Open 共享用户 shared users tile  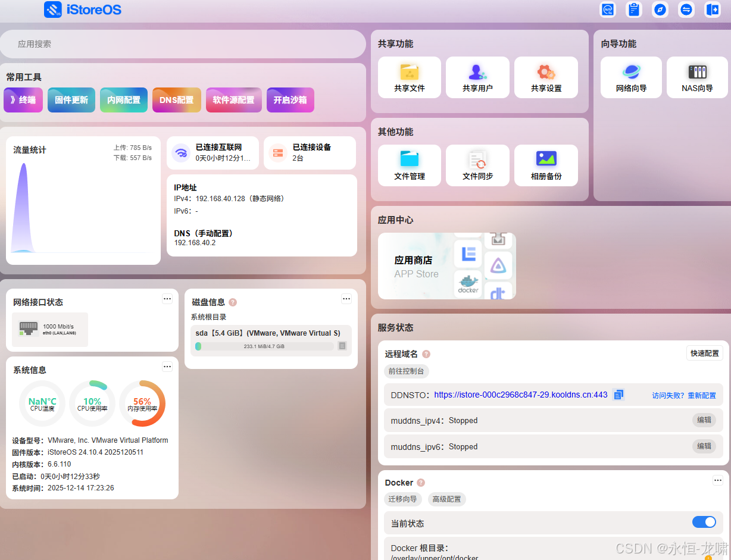(x=477, y=77)
